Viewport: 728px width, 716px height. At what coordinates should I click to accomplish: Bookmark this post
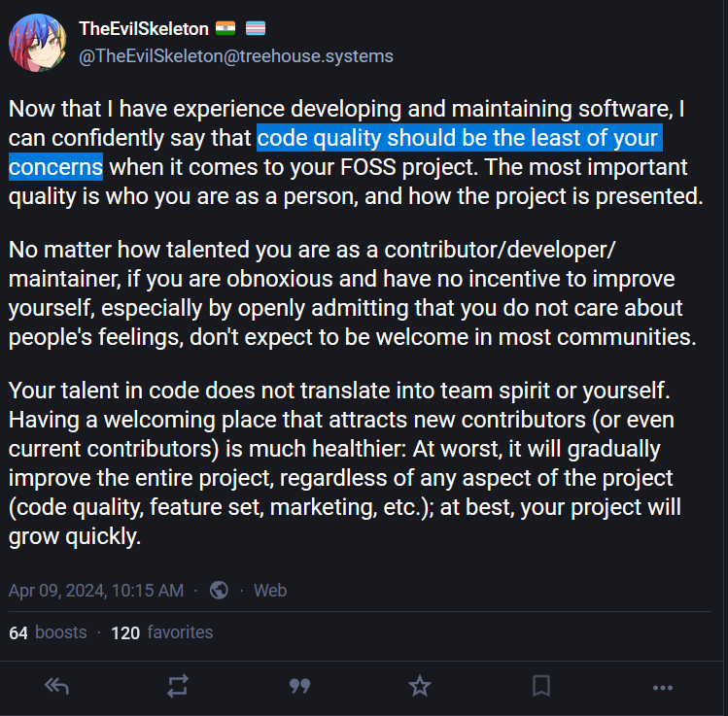(541, 687)
